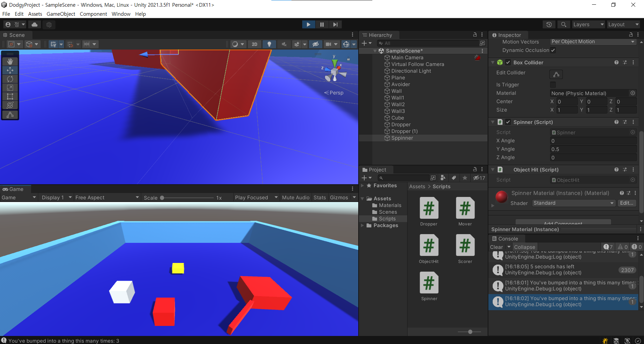Open Spinner script preset icon
This screenshot has height=344, width=644.
tap(625, 122)
